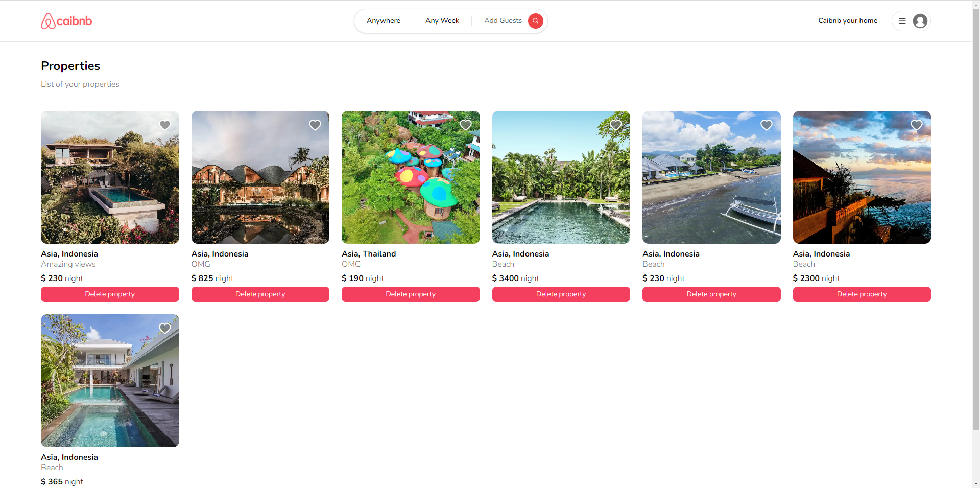980x488 pixels.
Task: Click the 'Asia, Thailand' title
Action: [369, 254]
